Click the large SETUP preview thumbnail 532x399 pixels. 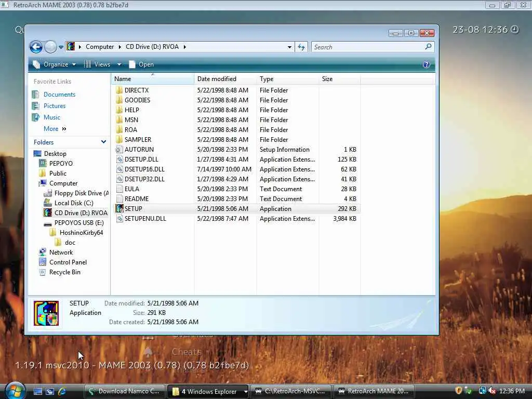(x=46, y=313)
